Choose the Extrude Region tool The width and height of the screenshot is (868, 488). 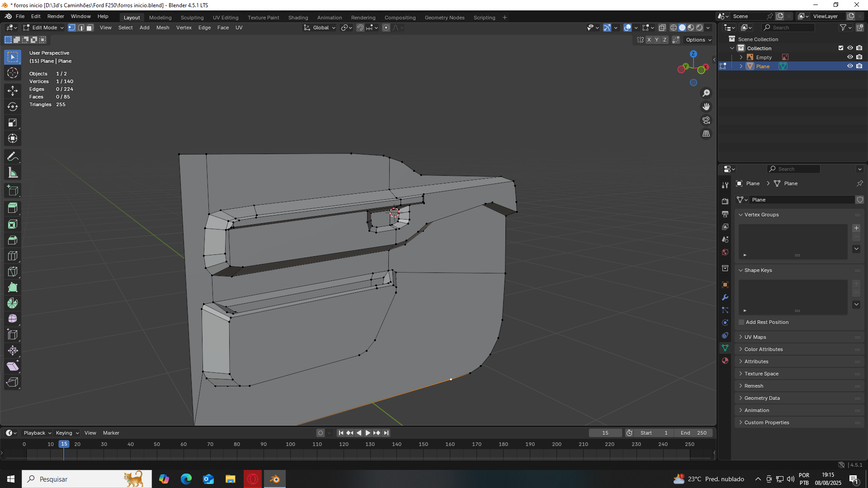coord(13,208)
